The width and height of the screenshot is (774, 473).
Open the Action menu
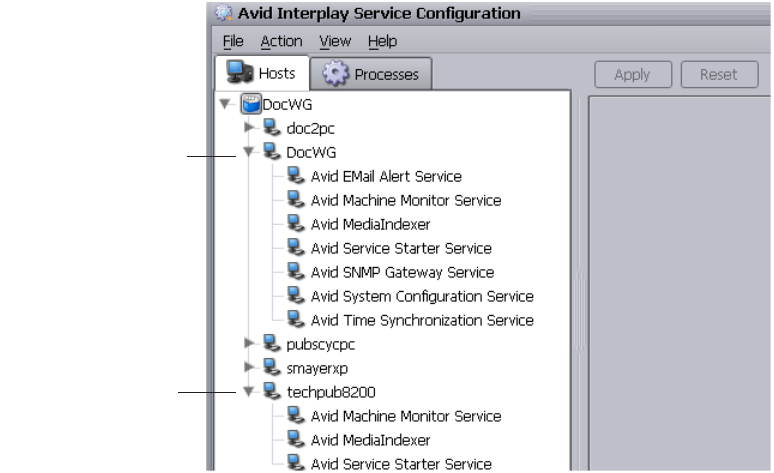[281, 41]
